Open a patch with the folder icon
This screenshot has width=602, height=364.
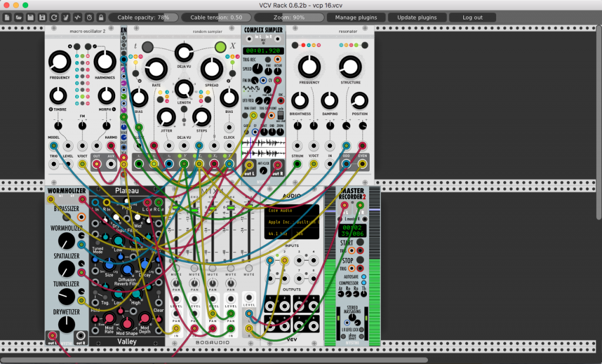(18, 17)
